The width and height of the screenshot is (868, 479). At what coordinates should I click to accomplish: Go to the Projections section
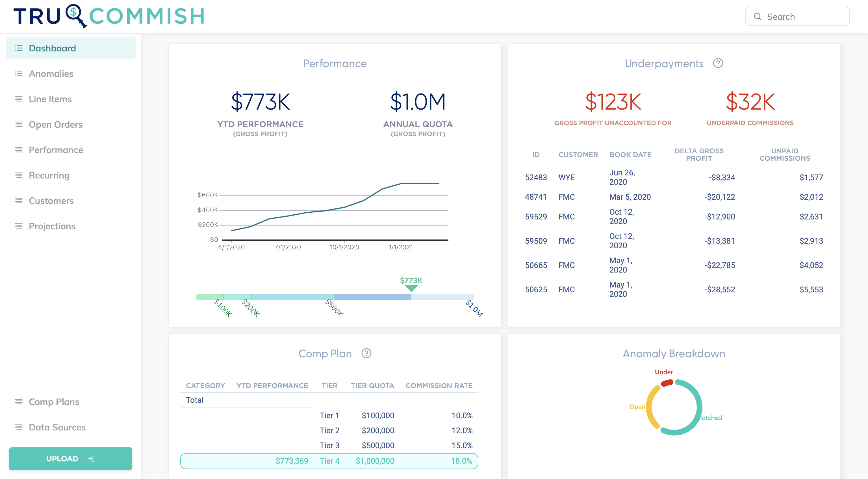pyautogui.click(x=52, y=226)
